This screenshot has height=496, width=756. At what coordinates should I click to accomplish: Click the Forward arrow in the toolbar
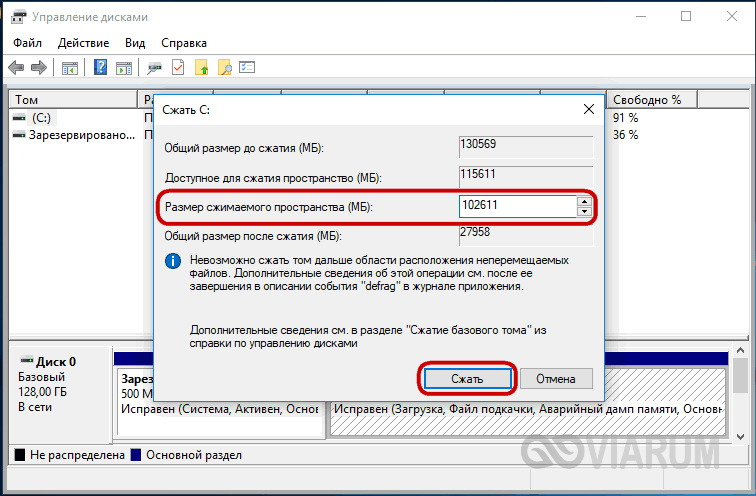pyautogui.click(x=39, y=68)
